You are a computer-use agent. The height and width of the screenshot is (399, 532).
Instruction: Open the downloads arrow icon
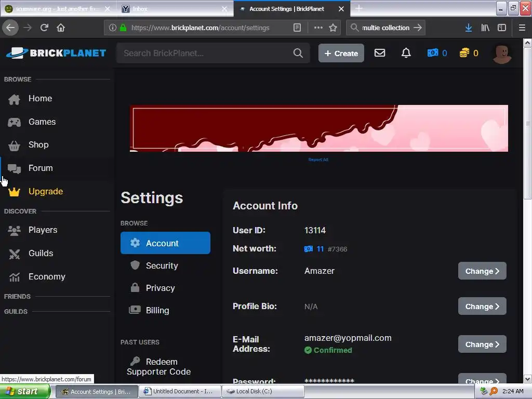tap(469, 28)
